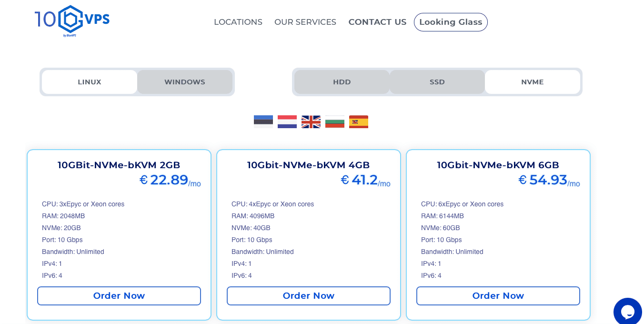Select the Spain flag location
This screenshot has height=324, width=644.
(x=359, y=122)
